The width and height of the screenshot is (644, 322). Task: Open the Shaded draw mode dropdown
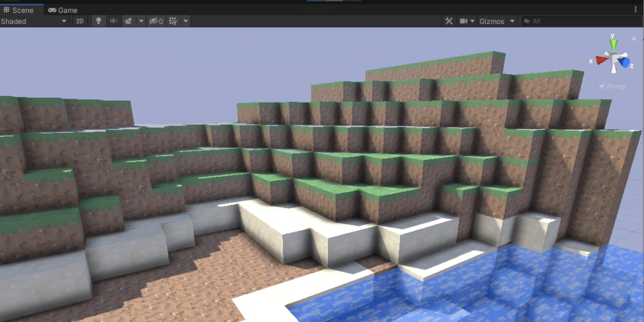(34, 21)
